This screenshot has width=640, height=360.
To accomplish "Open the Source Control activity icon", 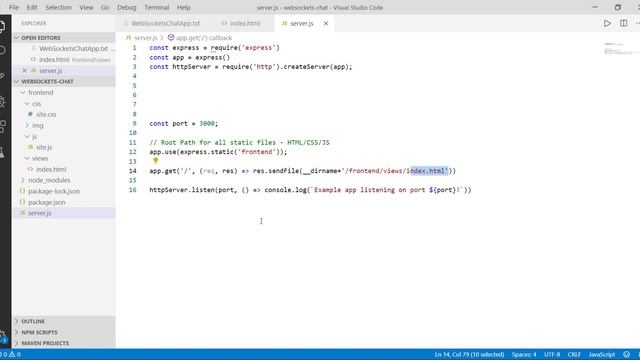I will (x=2, y=76).
